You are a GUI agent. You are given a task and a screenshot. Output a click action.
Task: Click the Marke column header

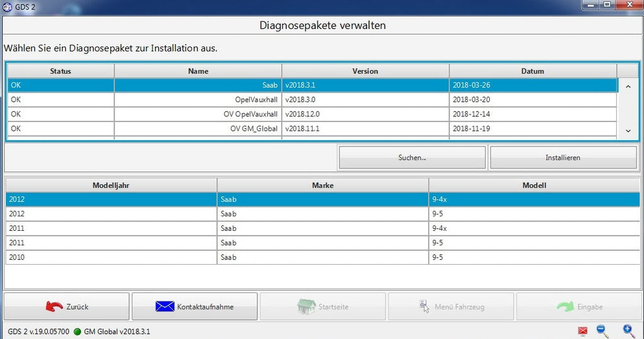323,186
